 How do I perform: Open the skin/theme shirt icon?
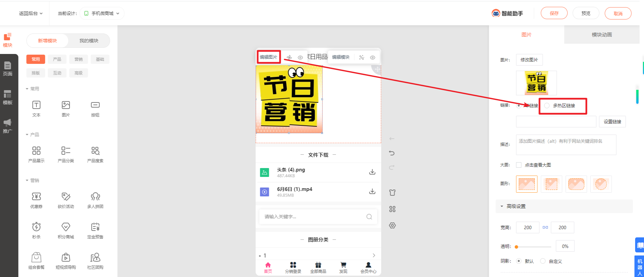392,193
